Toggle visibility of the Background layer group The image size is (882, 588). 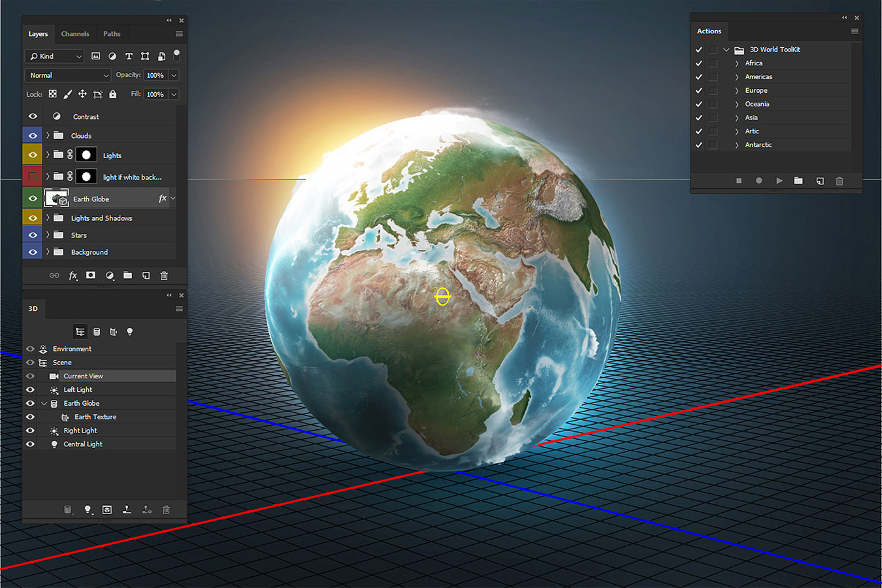(x=32, y=251)
